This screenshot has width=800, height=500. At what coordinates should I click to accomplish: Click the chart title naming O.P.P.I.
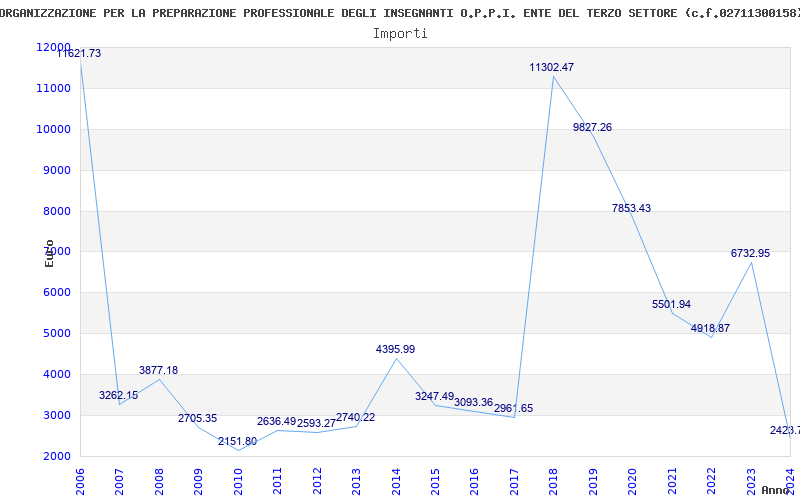[400, 13]
